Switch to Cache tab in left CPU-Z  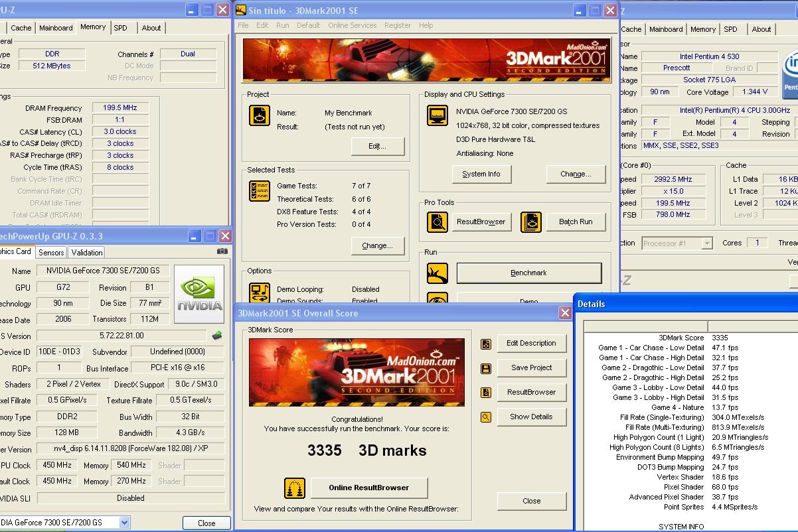click(21, 28)
